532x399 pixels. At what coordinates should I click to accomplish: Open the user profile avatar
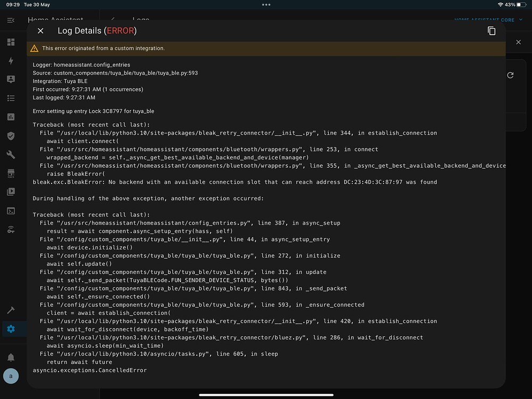pyautogui.click(x=11, y=376)
